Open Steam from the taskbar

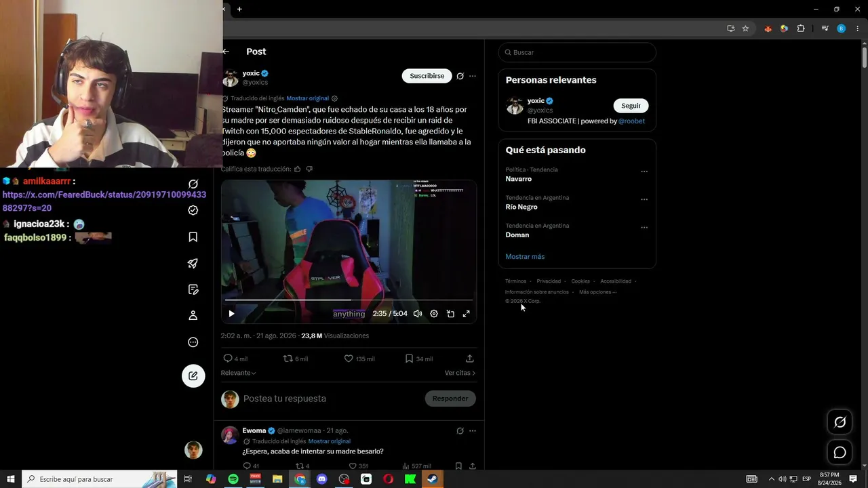point(433,479)
